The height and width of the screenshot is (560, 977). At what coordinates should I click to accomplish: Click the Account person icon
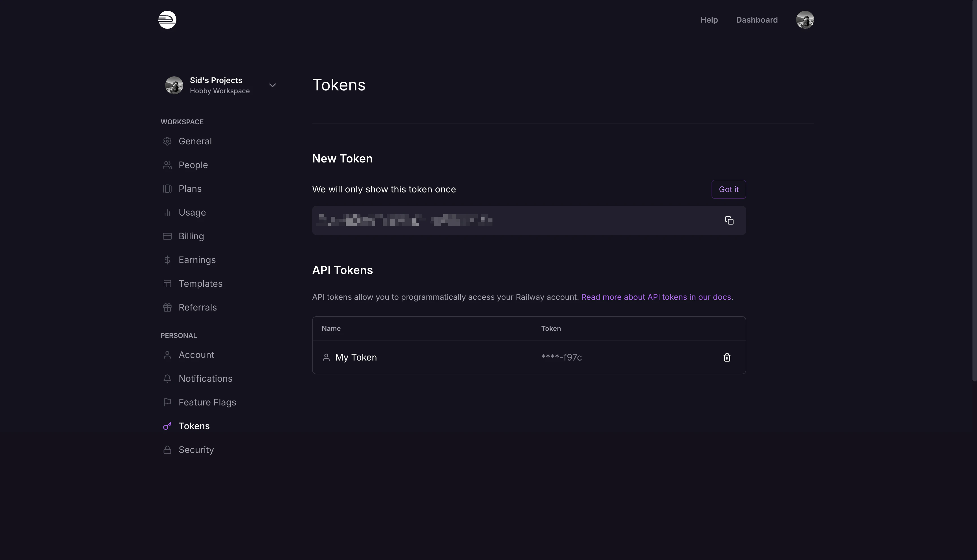167,355
